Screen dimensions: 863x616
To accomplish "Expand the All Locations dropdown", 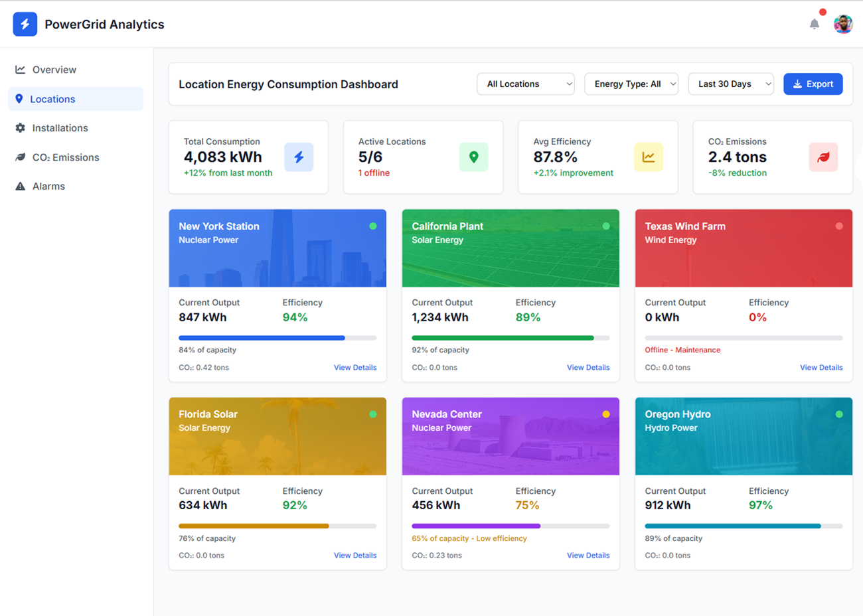I will tap(525, 84).
